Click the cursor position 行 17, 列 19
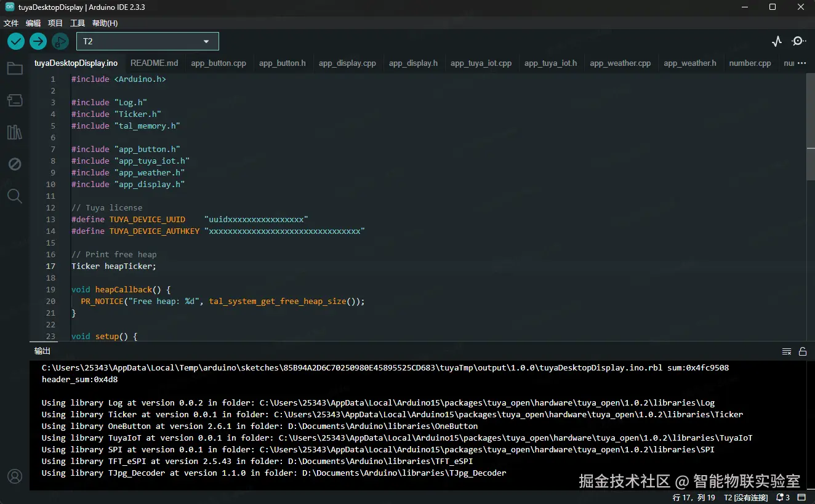Viewport: 815px width, 504px height. coord(694,497)
